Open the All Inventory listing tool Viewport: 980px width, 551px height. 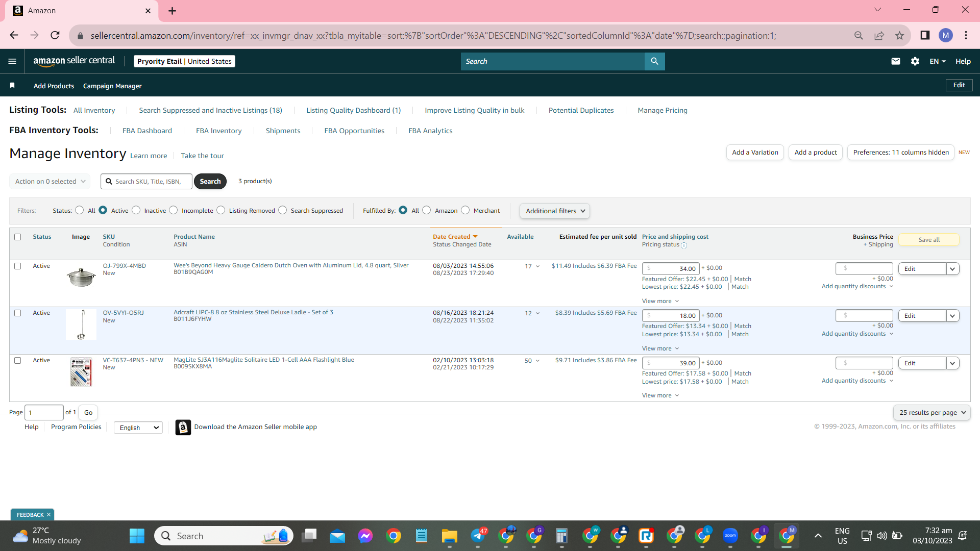pyautogui.click(x=94, y=110)
